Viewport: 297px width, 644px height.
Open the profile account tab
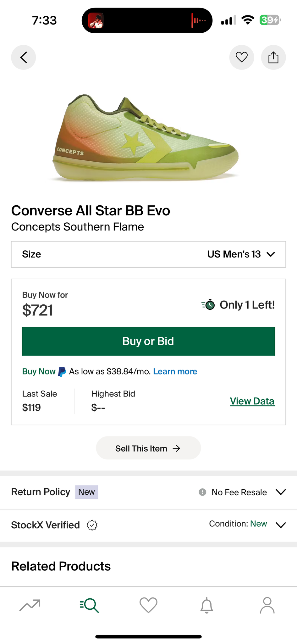point(267,605)
